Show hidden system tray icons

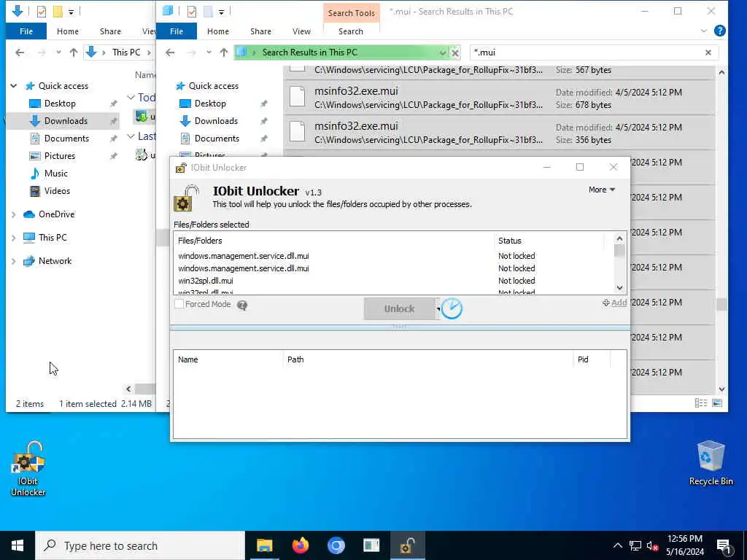(x=617, y=545)
